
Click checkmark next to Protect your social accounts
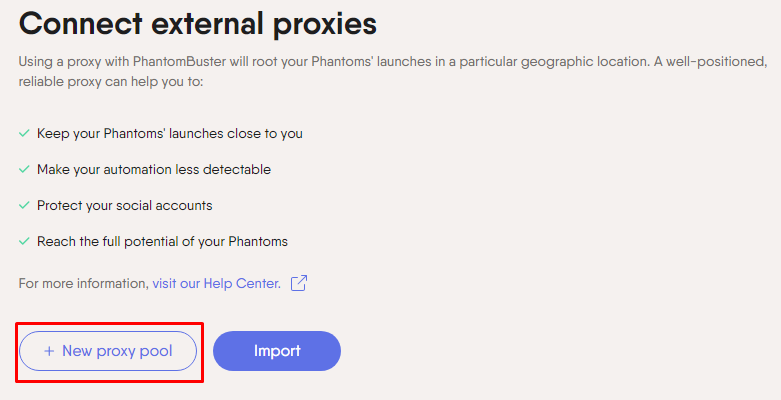point(24,205)
